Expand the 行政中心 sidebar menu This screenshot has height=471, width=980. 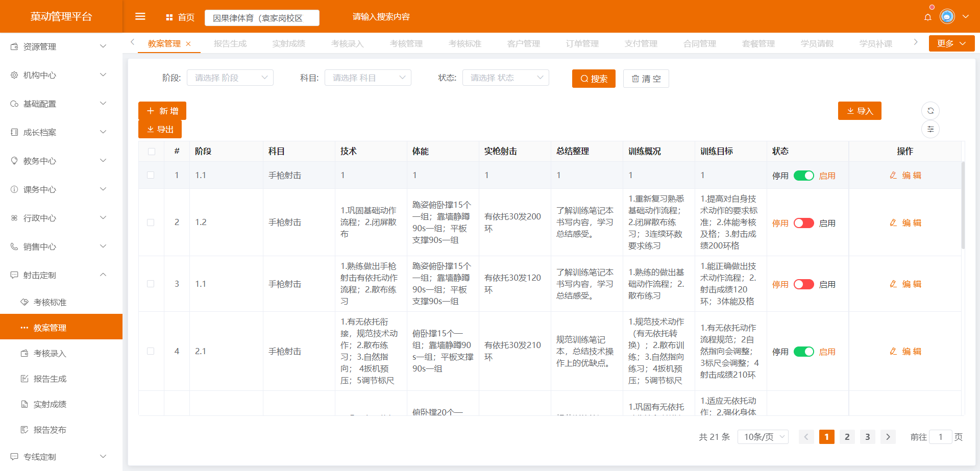click(61, 218)
